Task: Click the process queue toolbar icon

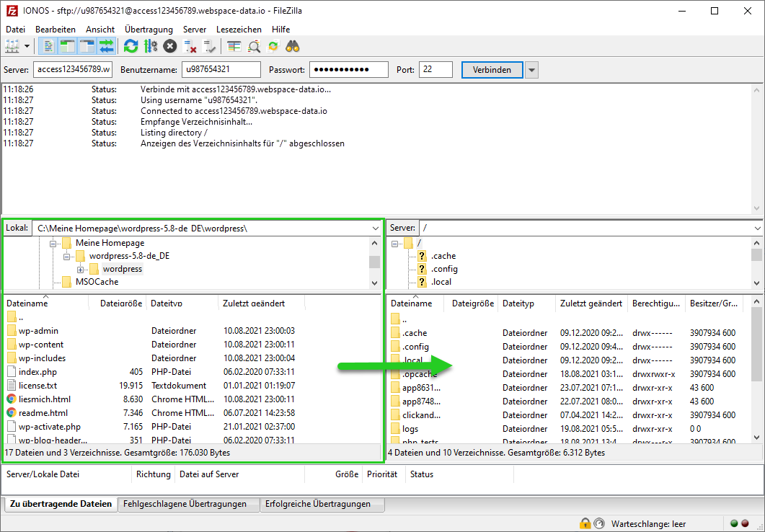Action: click(151, 46)
